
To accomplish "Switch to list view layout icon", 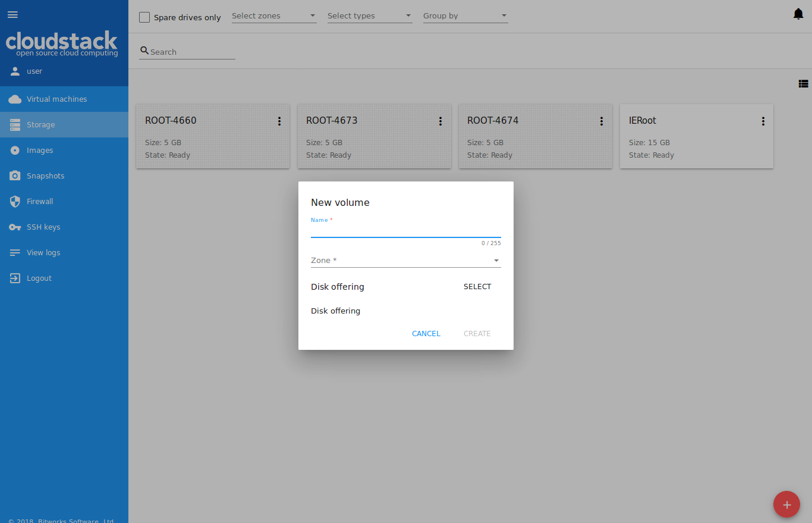I will [803, 84].
